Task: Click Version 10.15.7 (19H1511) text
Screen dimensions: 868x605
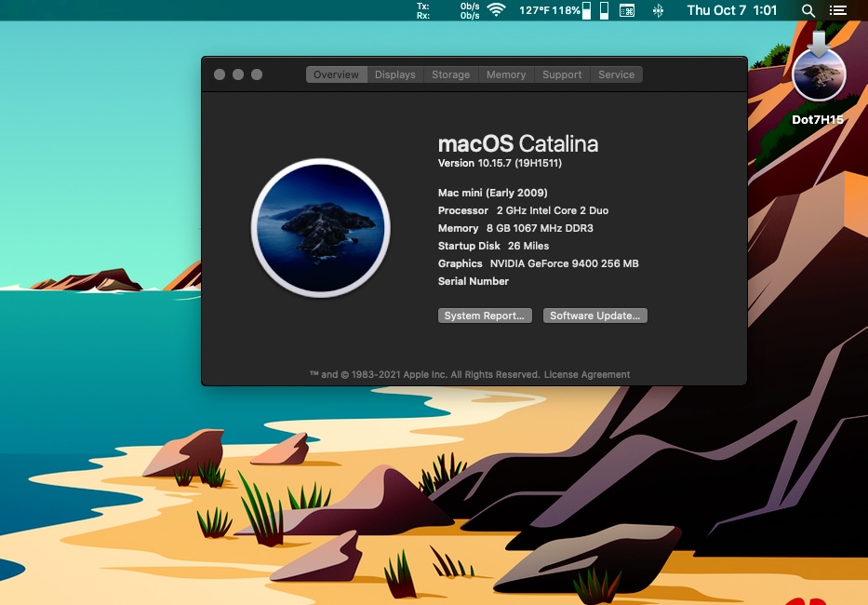Action: (500, 163)
